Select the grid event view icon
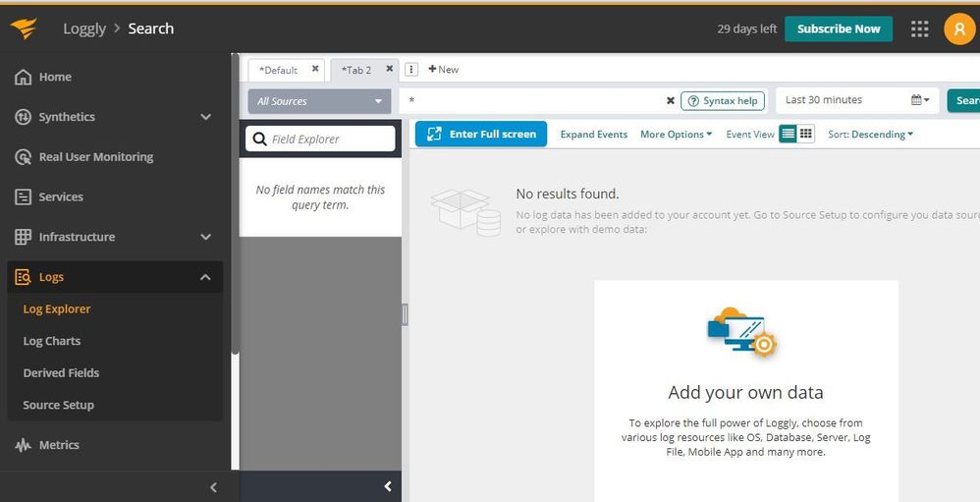Screen dimensions: 980x502 [805, 134]
